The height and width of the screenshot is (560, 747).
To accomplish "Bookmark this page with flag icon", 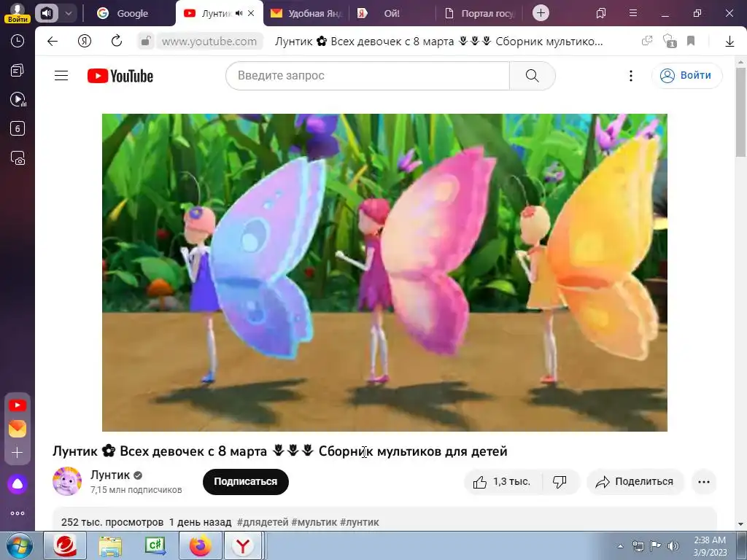I will click(691, 42).
